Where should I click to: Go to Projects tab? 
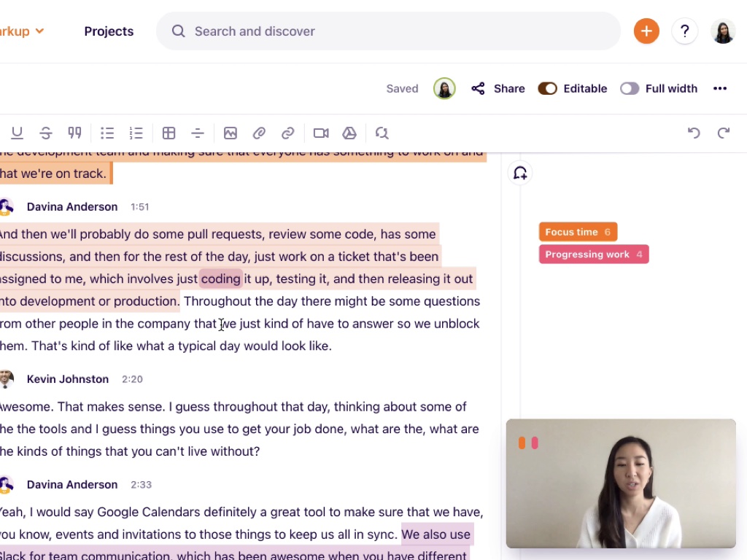coord(109,31)
